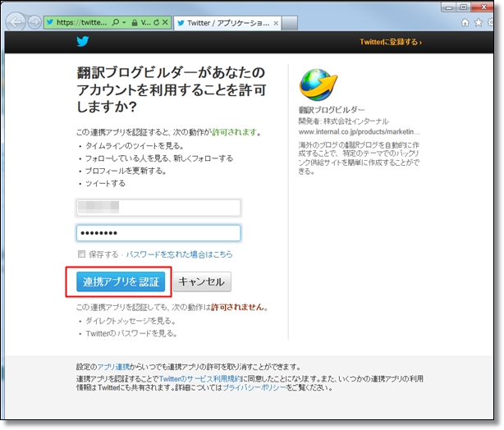The image size is (504, 430).
Task: Toggle the 保存する checkbox
Action: point(81,254)
